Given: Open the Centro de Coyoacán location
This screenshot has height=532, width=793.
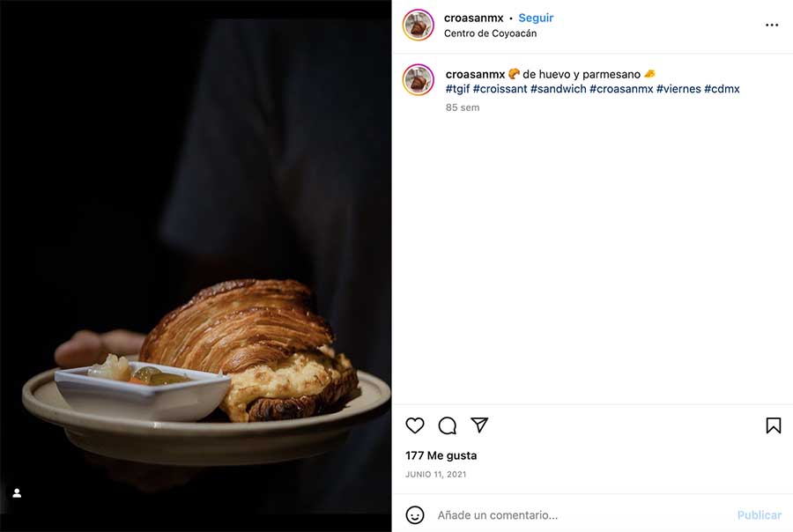Looking at the screenshot, I should click(x=490, y=33).
